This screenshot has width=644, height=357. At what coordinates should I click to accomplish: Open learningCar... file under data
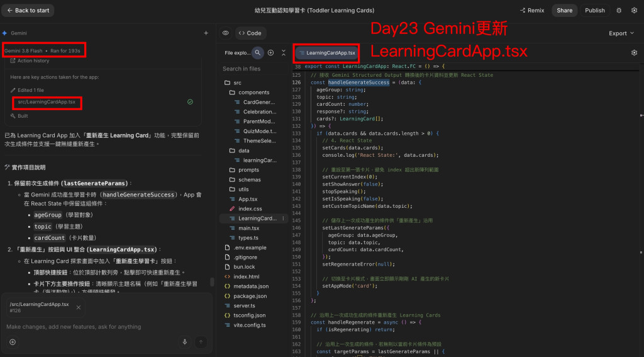pyautogui.click(x=255, y=161)
